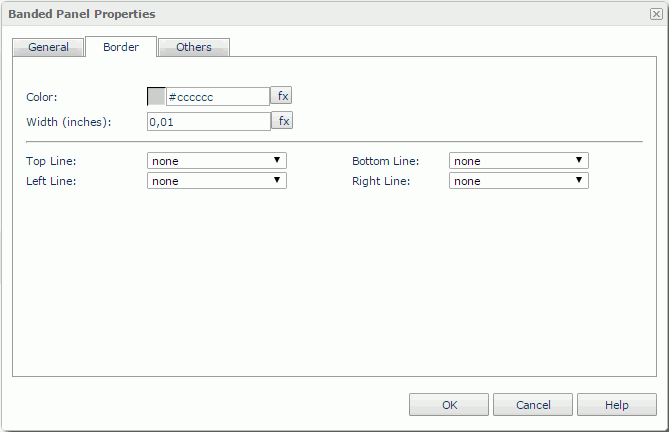Expand the Top Line style dropdown
669x432 pixels.
pyautogui.click(x=217, y=161)
